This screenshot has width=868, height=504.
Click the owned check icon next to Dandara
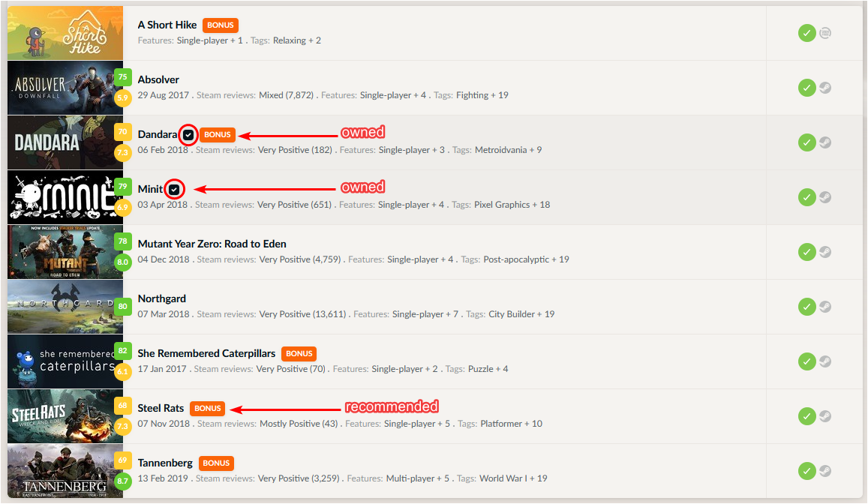(188, 135)
